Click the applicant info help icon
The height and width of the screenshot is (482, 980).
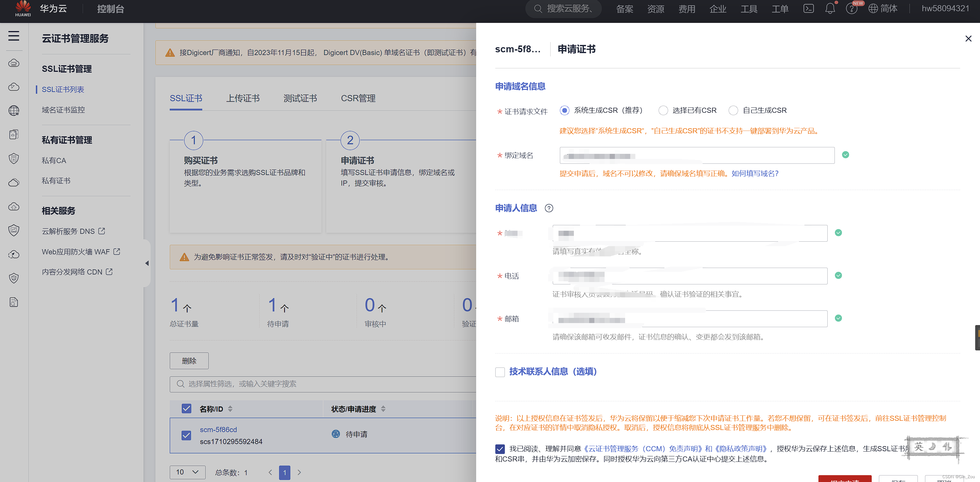549,208
